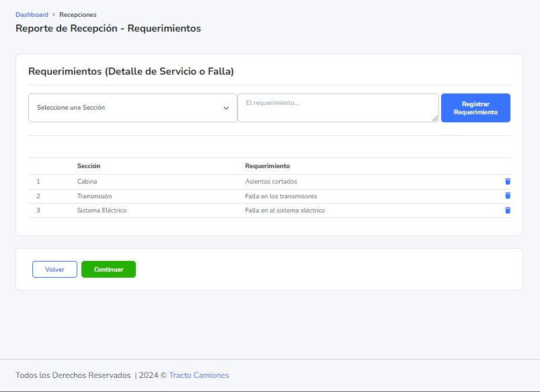Click the Registrar Requerimiento button
This screenshot has height=392, width=540.
pos(475,108)
